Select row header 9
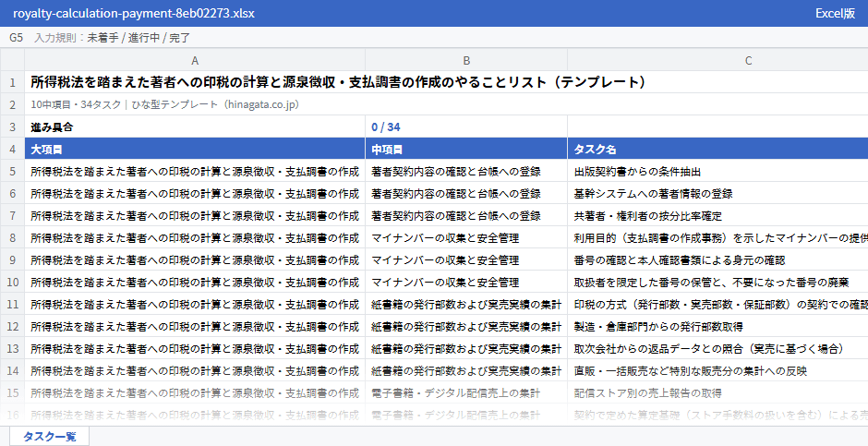This screenshot has height=446, width=868. (12, 259)
